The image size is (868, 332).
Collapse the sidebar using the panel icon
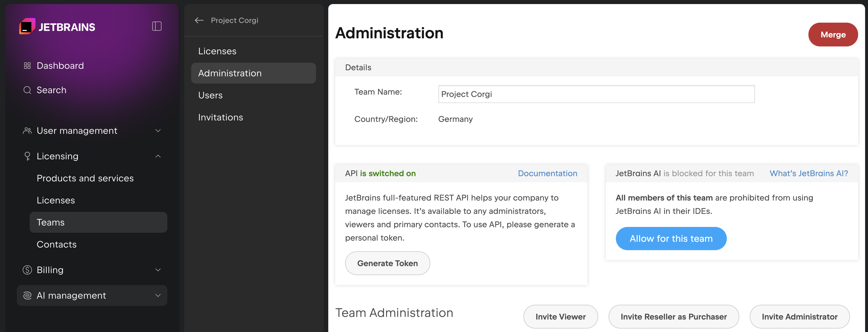[157, 26]
